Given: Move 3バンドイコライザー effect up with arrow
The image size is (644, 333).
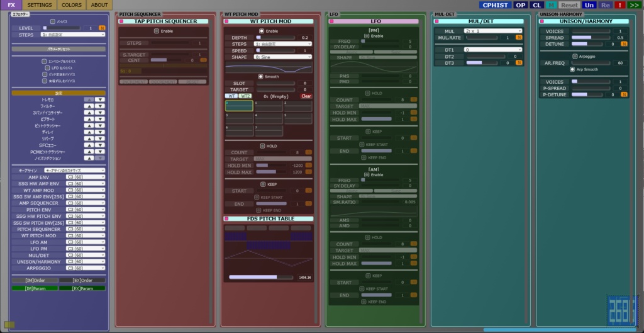Looking at the screenshot, I should (x=89, y=113).
